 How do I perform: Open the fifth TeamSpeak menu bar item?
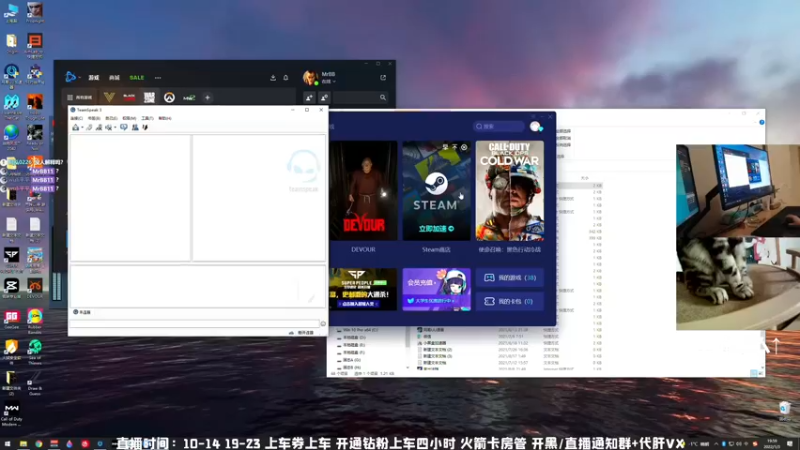pos(147,118)
